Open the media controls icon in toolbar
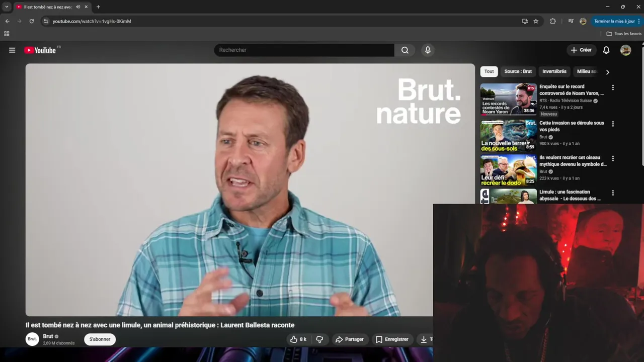 571,21
